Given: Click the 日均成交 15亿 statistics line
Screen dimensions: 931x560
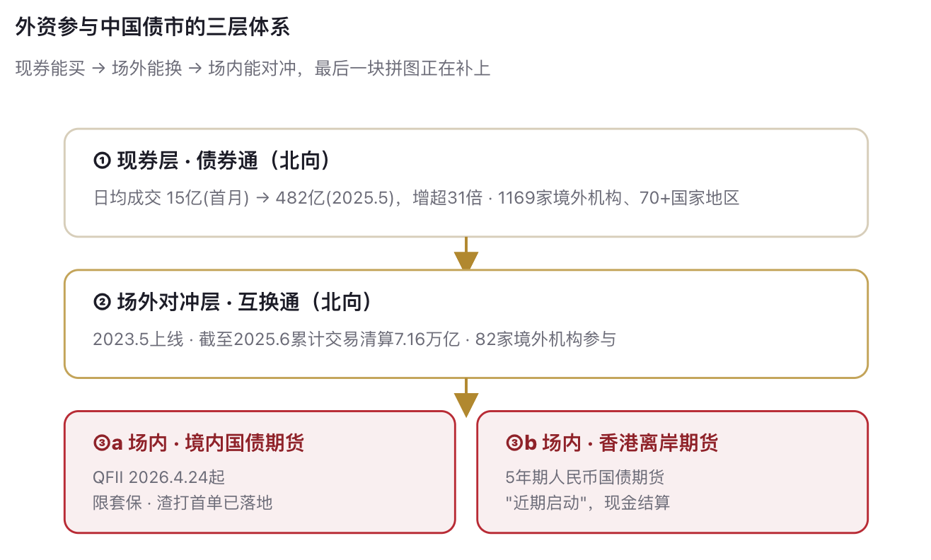Looking at the screenshot, I should coord(416,198).
